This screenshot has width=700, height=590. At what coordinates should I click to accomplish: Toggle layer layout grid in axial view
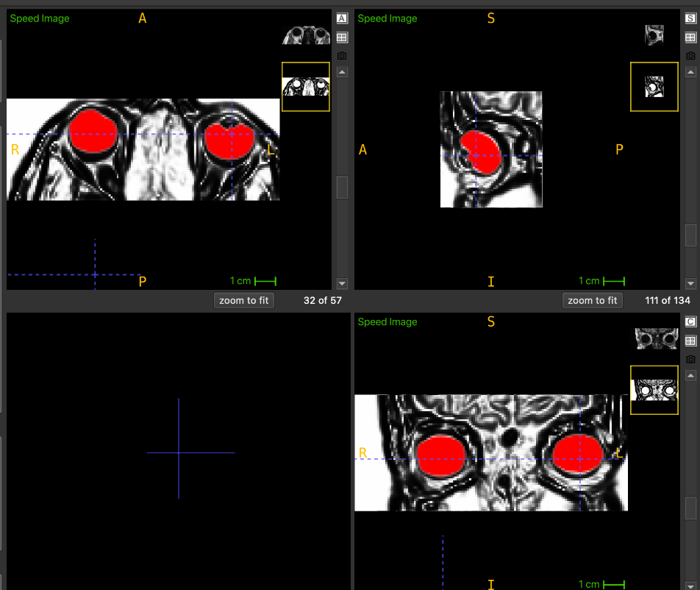342,38
